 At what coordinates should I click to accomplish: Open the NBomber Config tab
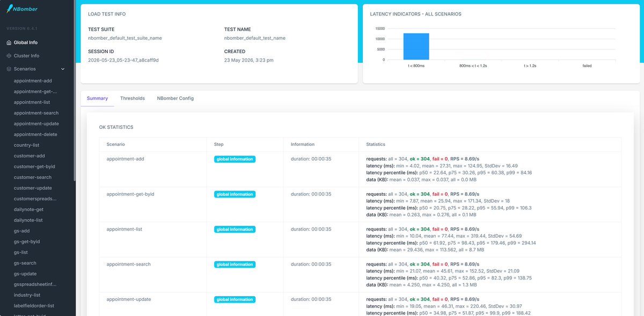click(x=175, y=98)
